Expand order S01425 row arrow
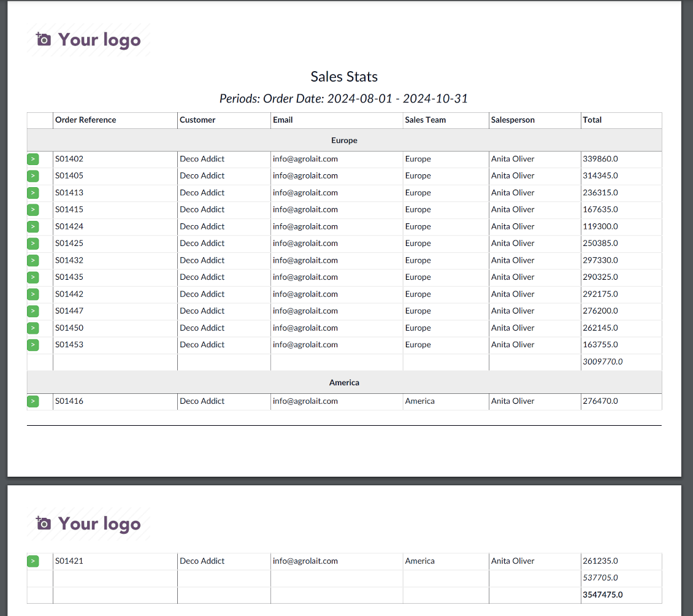This screenshot has width=693, height=616. 33,244
